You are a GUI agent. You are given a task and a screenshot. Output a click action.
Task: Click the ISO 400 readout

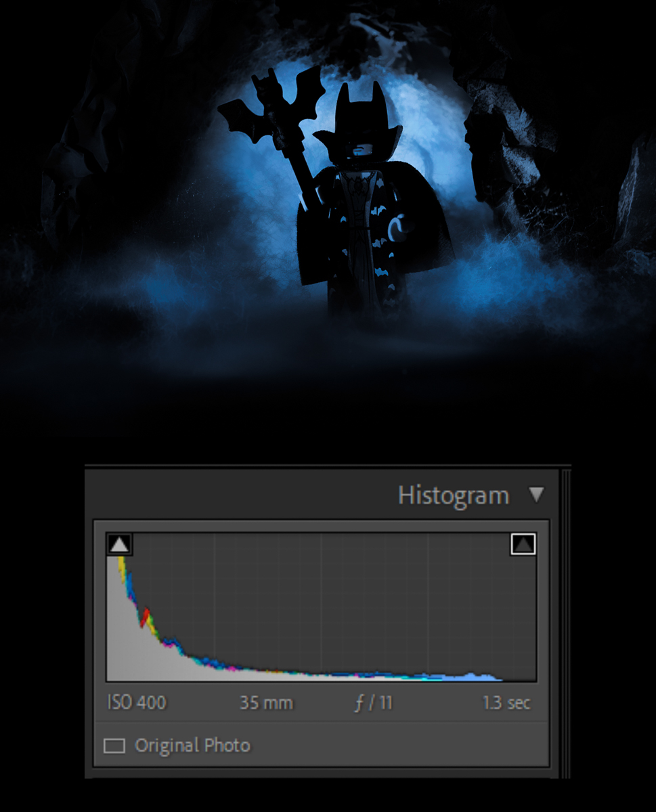pyautogui.click(x=137, y=702)
